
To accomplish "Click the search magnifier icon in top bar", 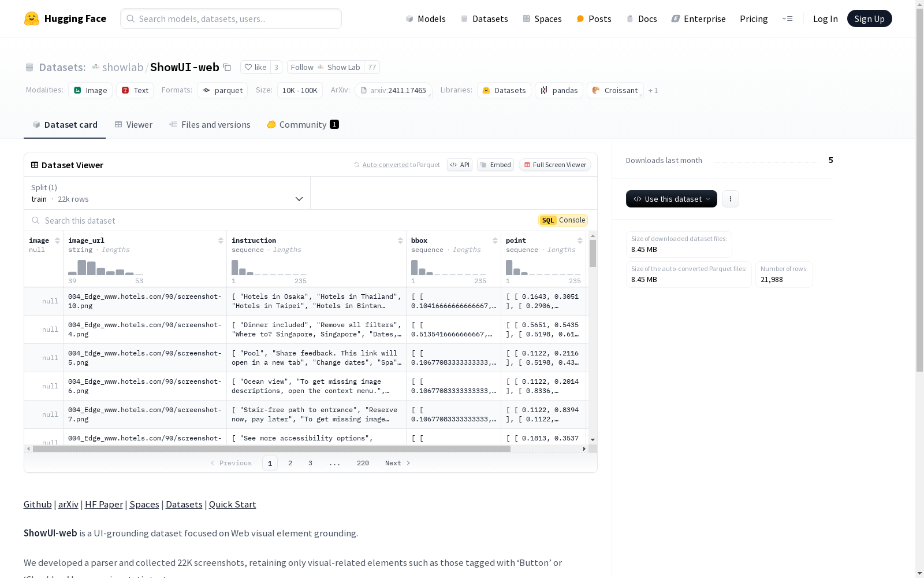I will (x=131, y=18).
